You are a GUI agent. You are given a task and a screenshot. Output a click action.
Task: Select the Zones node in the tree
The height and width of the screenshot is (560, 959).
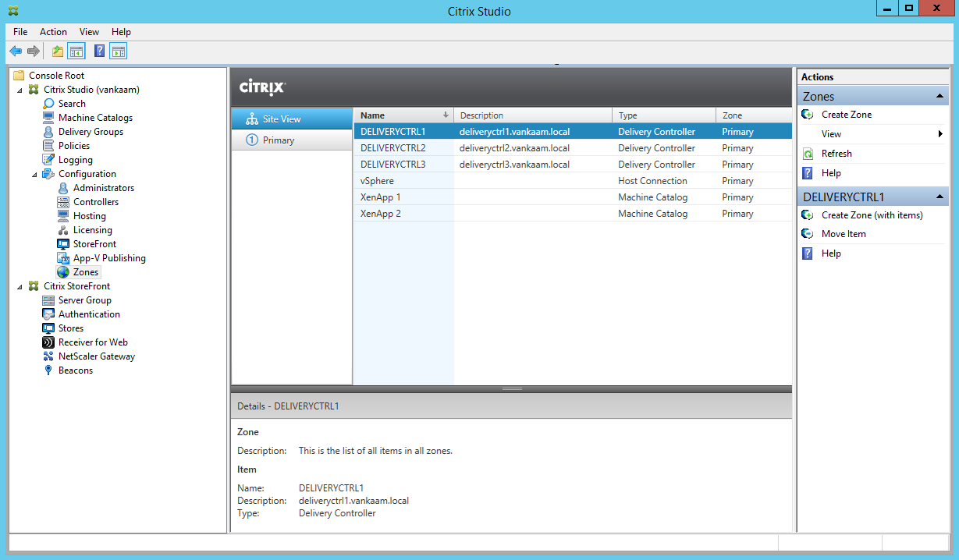86,272
